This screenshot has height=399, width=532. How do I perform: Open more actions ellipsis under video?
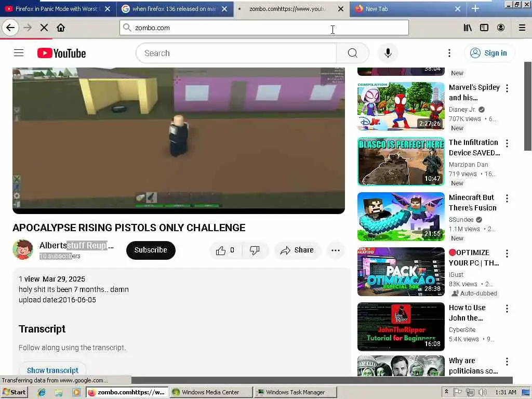coord(336,250)
